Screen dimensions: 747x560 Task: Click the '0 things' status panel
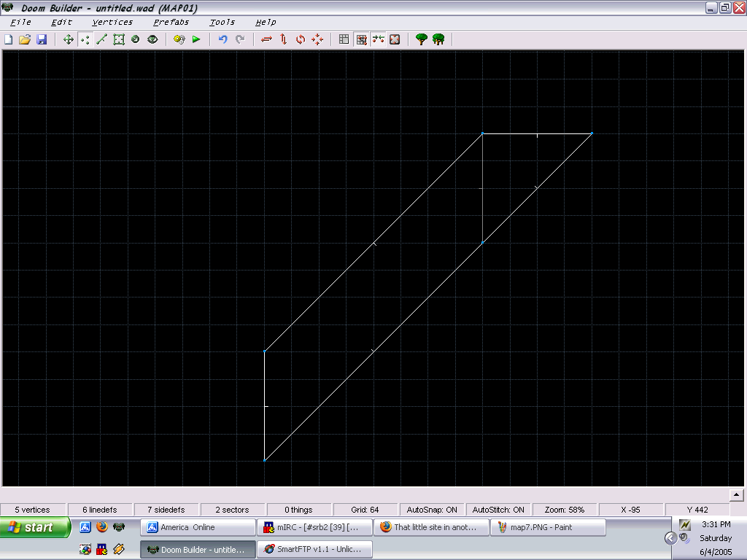pyautogui.click(x=298, y=510)
